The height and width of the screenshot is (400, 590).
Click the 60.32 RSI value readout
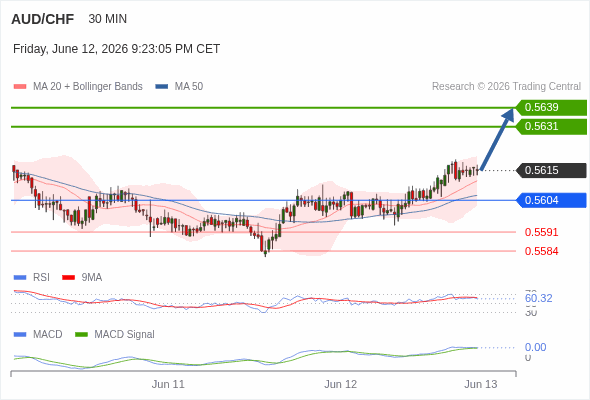point(538,298)
